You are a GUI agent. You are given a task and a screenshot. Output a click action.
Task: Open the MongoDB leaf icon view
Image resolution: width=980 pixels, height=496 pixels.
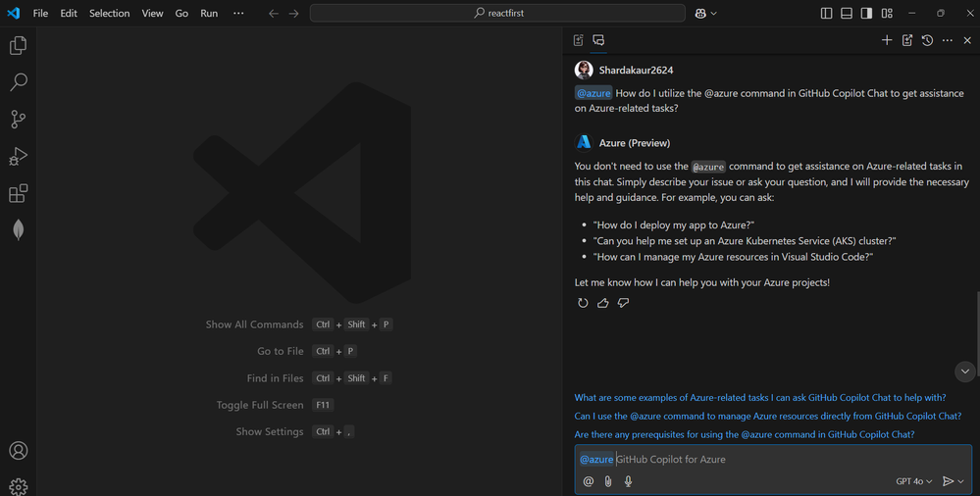coord(18,230)
